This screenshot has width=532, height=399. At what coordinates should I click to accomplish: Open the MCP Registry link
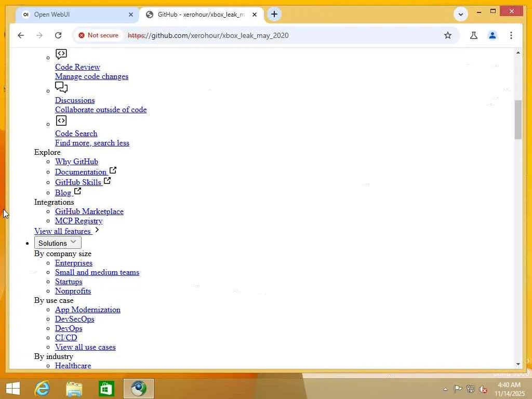[79, 221]
